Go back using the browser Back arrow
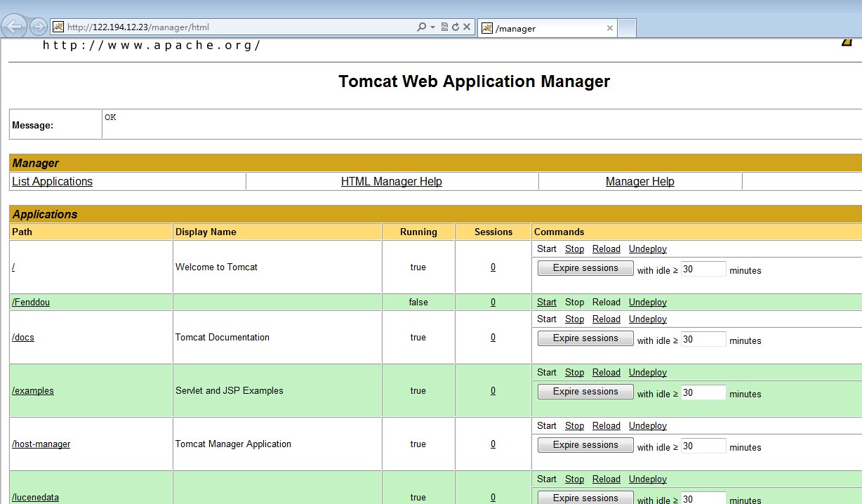This screenshot has width=862, height=504. (x=15, y=27)
